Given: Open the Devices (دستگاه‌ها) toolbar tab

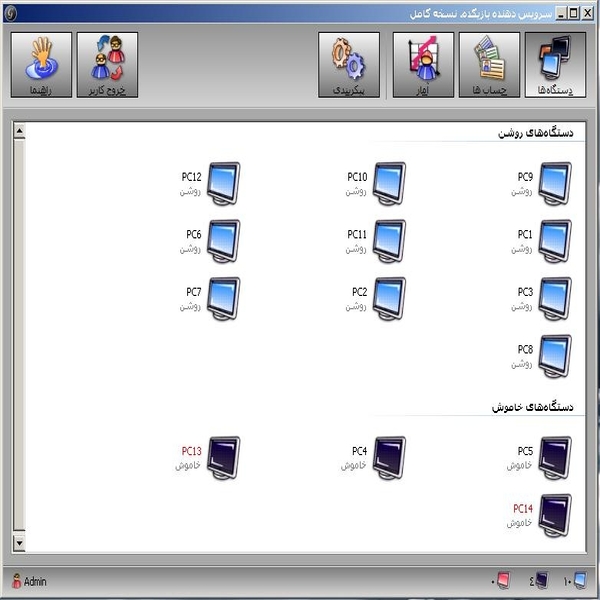Looking at the screenshot, I should (x=555, y=65).
